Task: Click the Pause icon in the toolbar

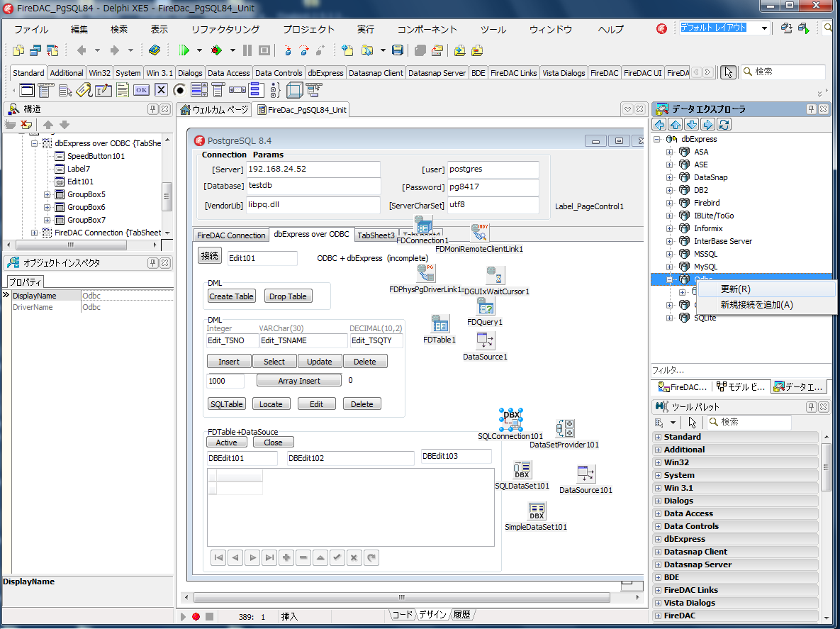Action: pyautogui.click(x=247, y=50)
